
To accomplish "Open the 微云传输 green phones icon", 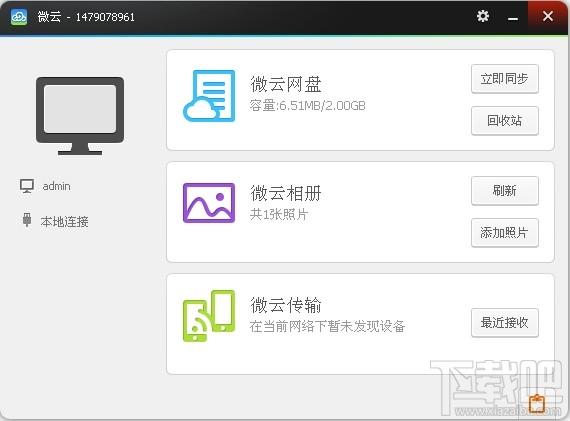I will coord(209,316).
